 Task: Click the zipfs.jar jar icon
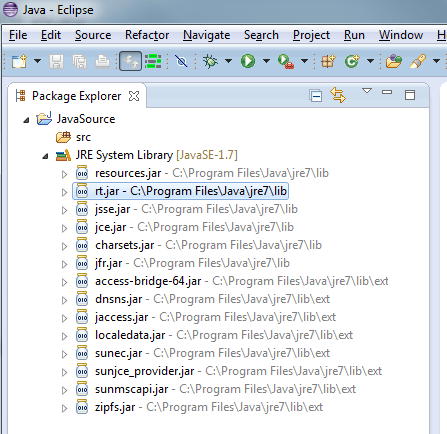click(82, 407)
